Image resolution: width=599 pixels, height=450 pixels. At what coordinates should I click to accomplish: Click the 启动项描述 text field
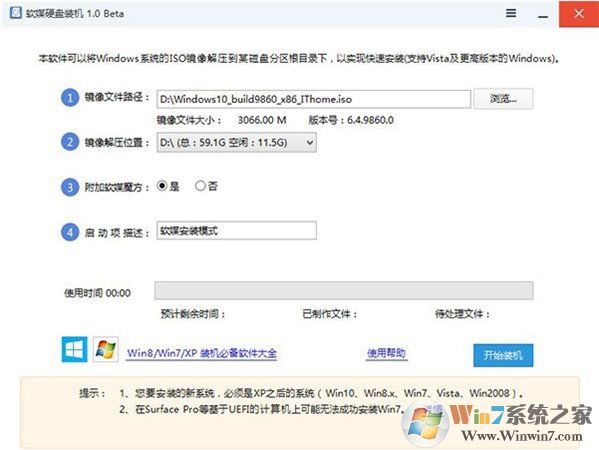(x=236, y=231)
